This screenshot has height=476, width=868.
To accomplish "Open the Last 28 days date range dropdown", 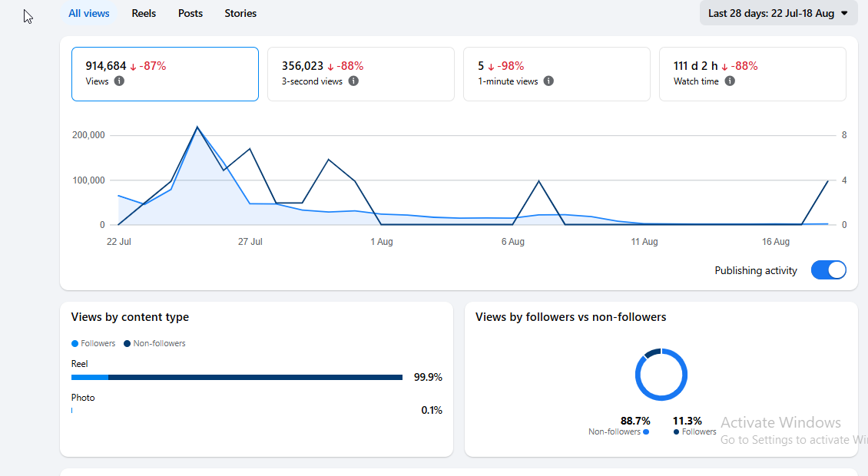I will [778, 13].
